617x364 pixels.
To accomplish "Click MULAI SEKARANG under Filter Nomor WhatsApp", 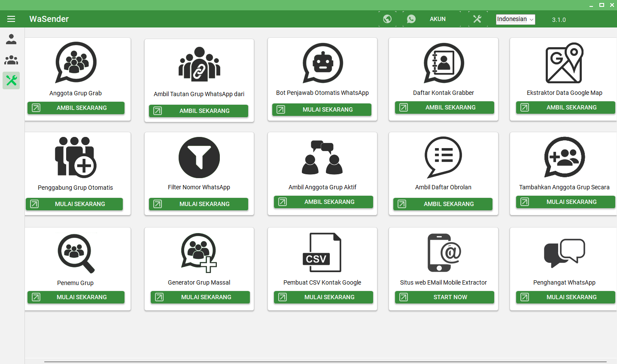I will pos(198,204).
